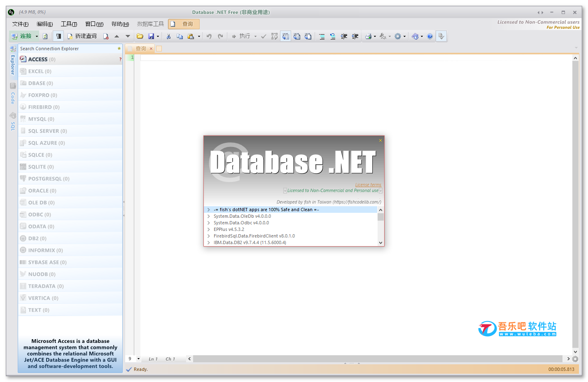Click the move down triangle icon

pyautogui.click(x=128, y=36)
